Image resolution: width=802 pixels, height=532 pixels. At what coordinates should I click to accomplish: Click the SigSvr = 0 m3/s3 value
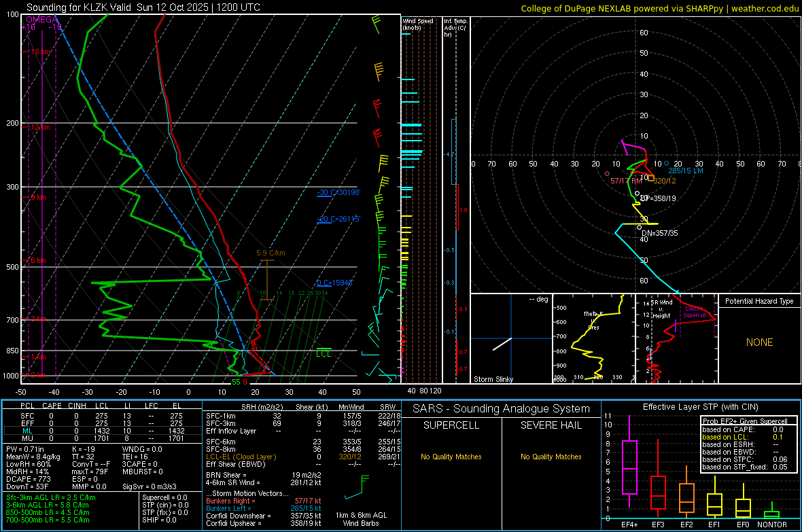point(150,486)
